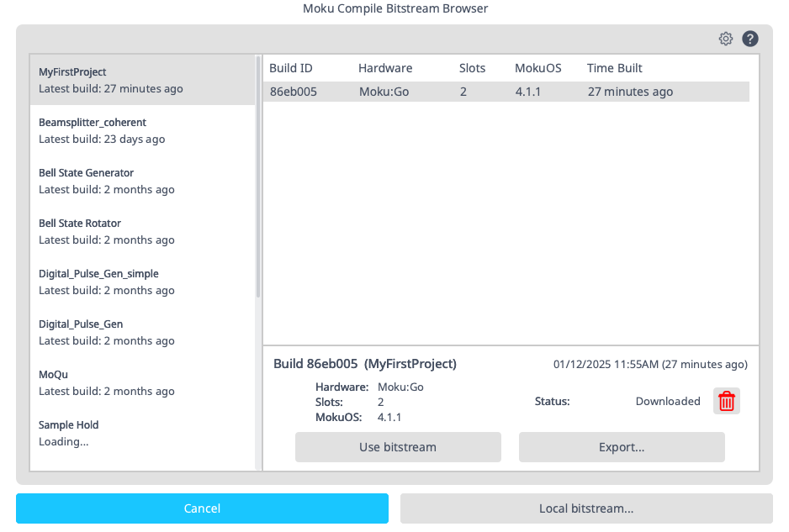Sort builds by Hardware column
Screen dimensions: 789x532
pyautogui.click(x=385, y=68)
